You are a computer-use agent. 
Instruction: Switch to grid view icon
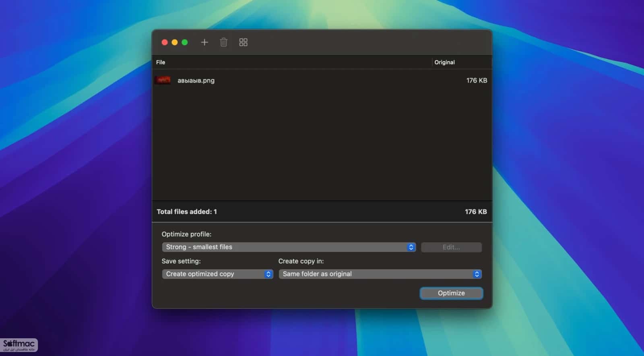(243, 42)
